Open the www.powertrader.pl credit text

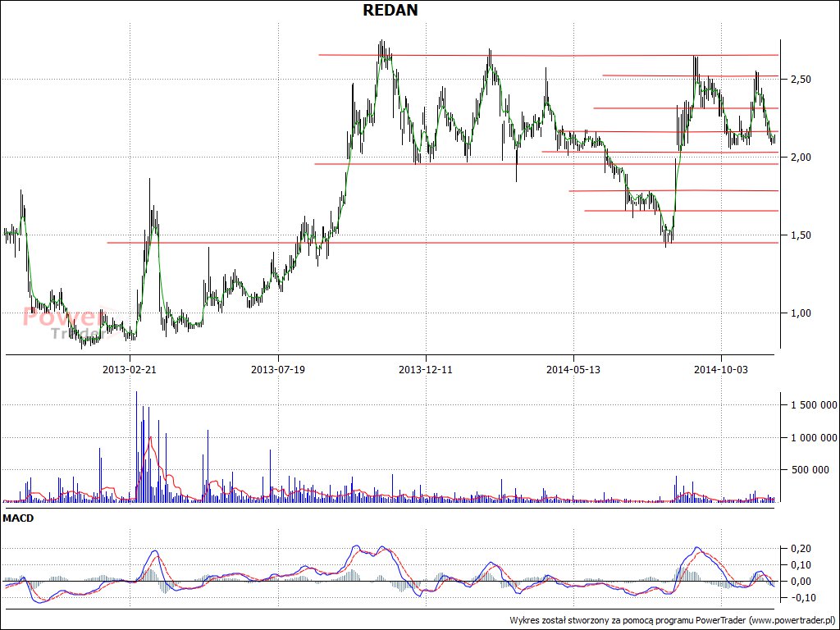tap(792, 621)
